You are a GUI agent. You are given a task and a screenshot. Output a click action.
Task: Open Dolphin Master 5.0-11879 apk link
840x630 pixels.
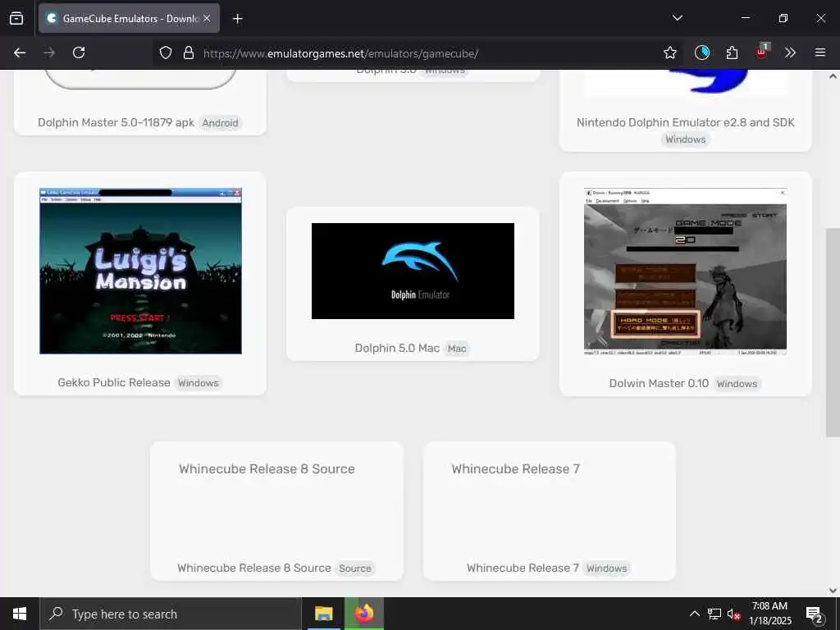(116, 122)
